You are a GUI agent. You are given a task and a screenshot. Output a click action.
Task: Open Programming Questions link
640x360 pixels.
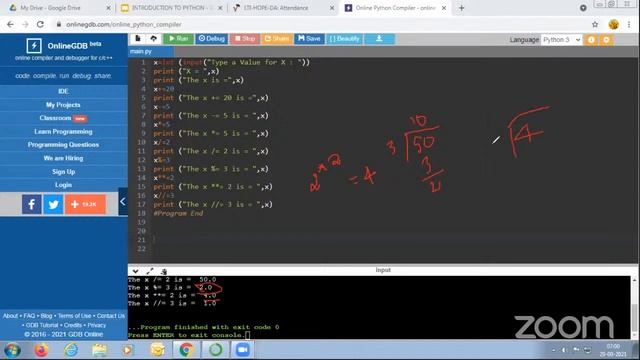(x=63, y=145)
